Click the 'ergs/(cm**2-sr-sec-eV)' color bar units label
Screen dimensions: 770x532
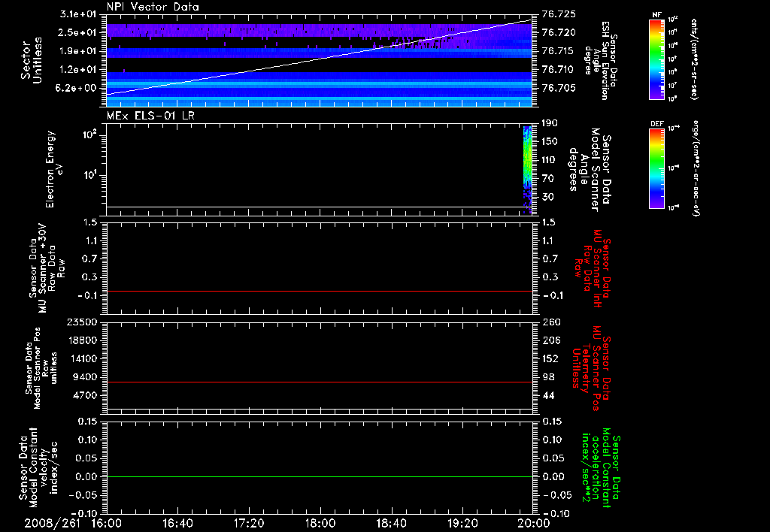[x=694, y=168]
